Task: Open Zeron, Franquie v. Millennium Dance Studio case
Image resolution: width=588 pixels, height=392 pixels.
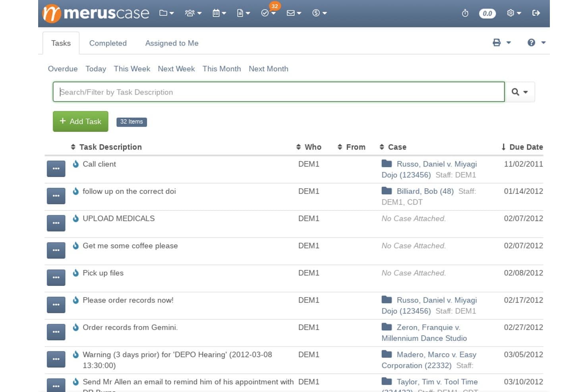Action: [x=424, y=333]
